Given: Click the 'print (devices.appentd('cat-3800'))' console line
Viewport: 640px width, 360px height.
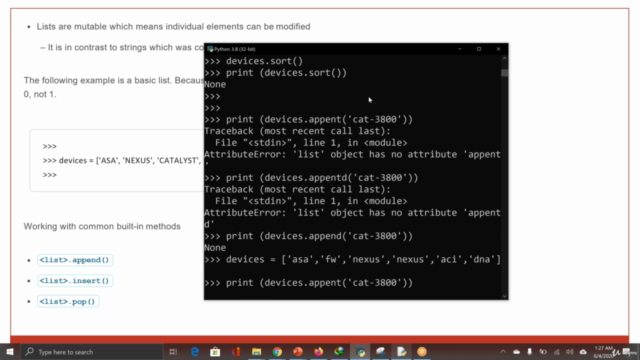Looking at the screenshot, I should [311, 178].
